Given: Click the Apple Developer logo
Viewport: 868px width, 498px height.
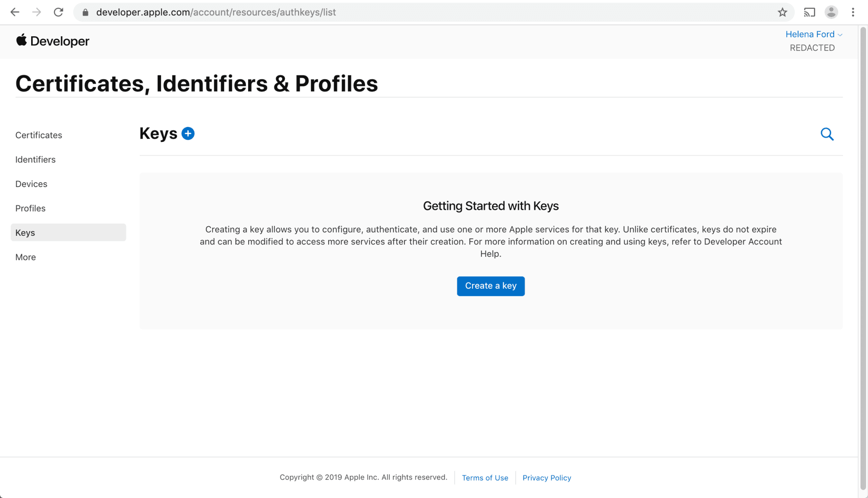Looking at the screenshot, I should tap(52, 41).
